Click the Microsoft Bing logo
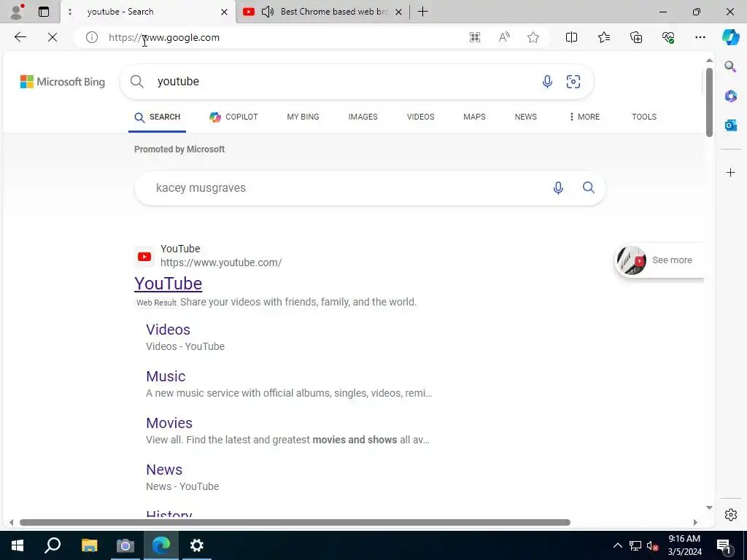This screenshot has height=560, width=747. click(63, 82)
